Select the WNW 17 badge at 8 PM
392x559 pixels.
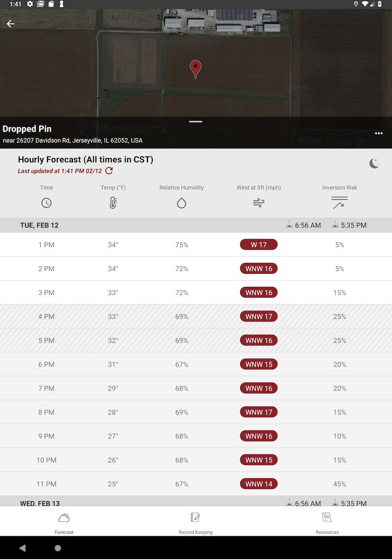click(x=259, y=412)
